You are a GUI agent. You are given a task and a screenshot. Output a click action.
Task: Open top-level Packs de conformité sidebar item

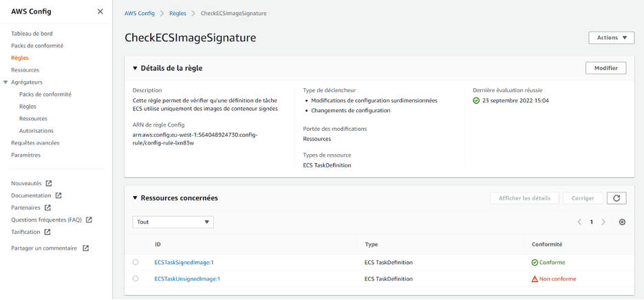[37, 45]
